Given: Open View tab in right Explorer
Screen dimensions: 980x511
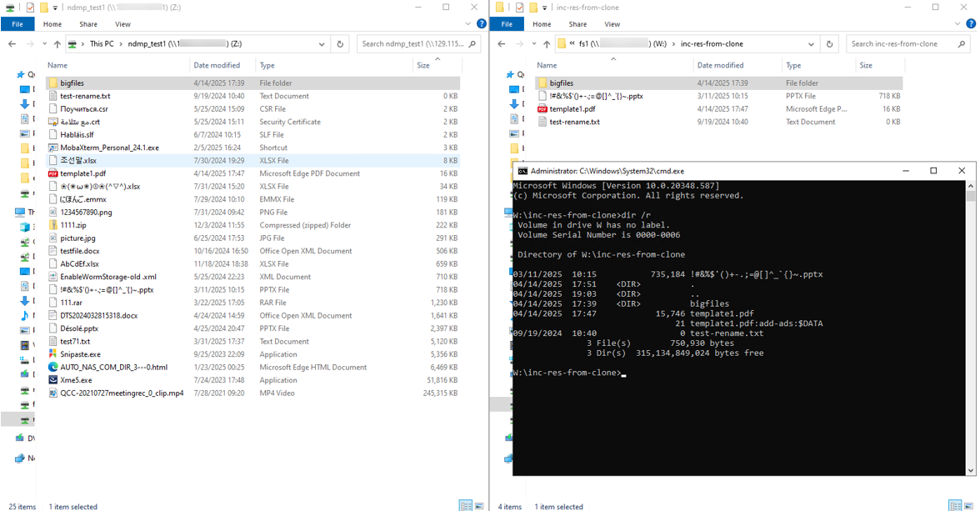Looking at the screenshot, I should click(612, 24).
